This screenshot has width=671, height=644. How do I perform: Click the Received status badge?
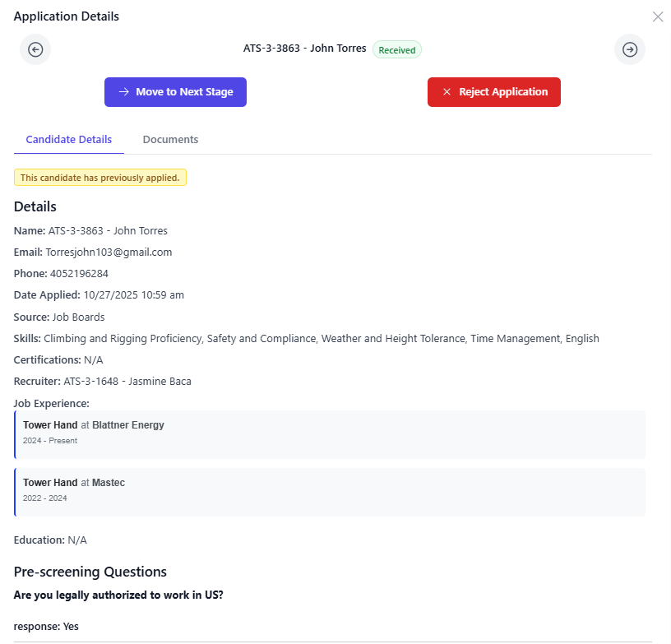coord(396,50)
